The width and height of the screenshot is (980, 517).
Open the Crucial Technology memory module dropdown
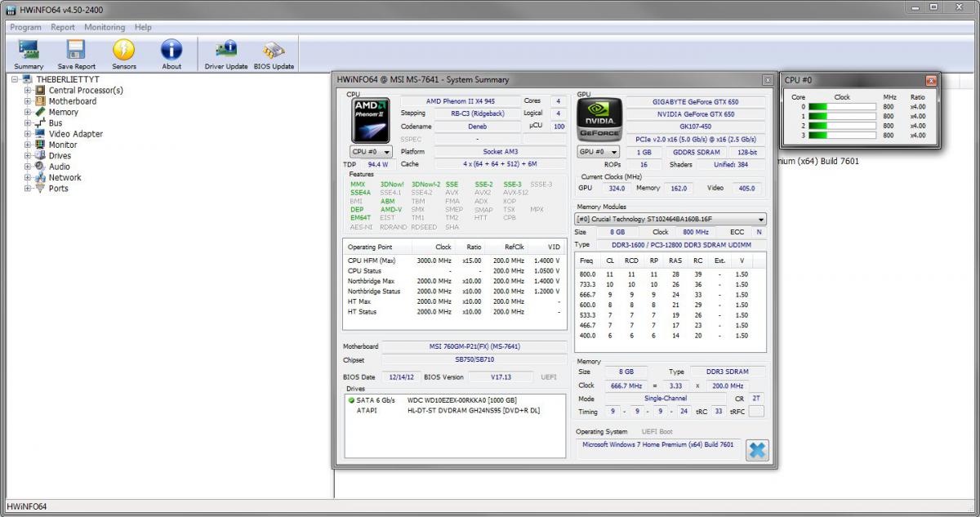coord(670,219)
